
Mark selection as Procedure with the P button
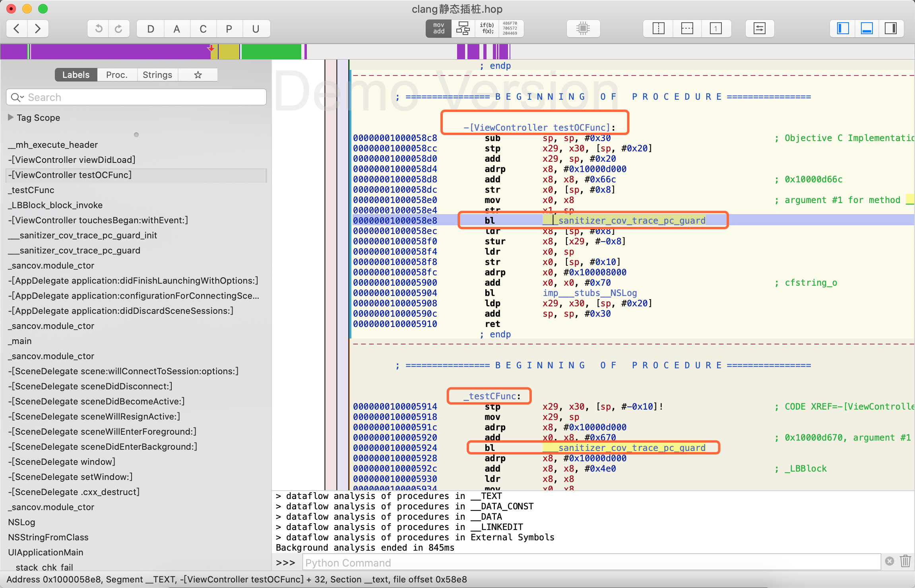tap(229, 29)
